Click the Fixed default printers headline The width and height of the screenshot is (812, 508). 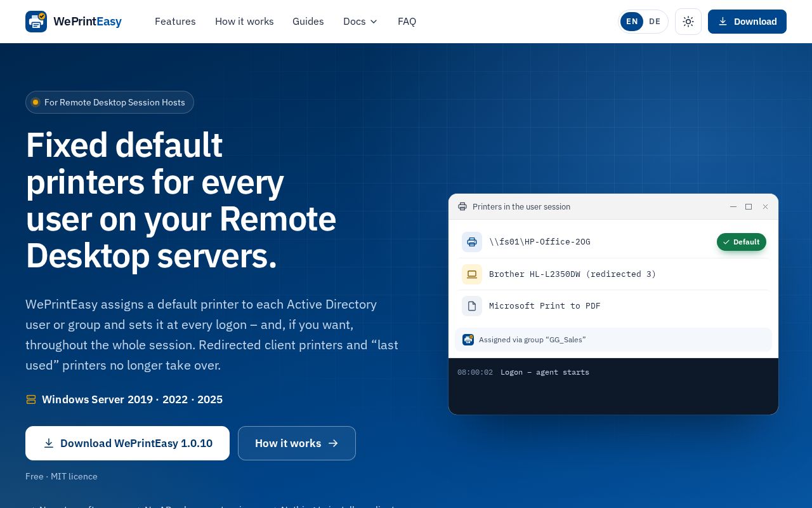181,200
